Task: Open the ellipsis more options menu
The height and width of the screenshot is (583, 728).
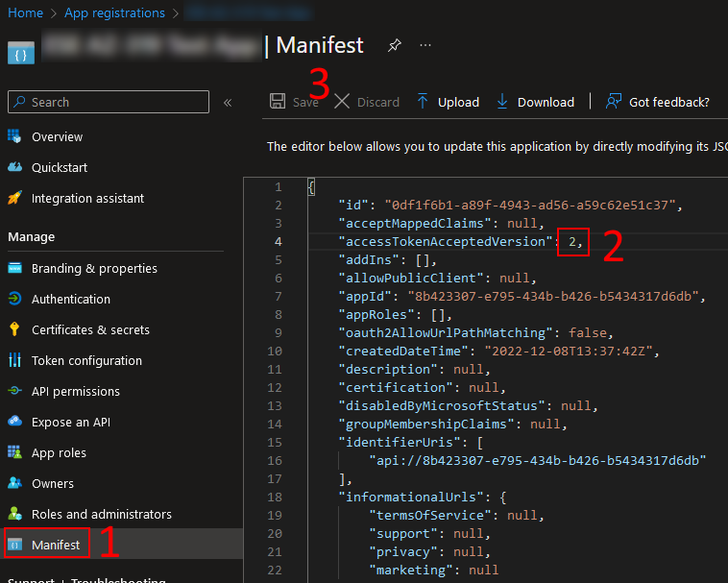Action: 425,45
